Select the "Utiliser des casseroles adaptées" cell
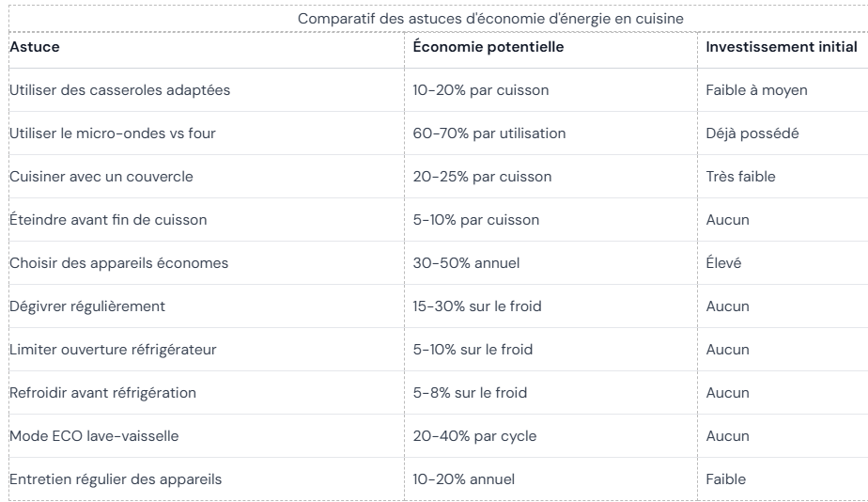This screenshot has width=868, height=502. [119, 90]
